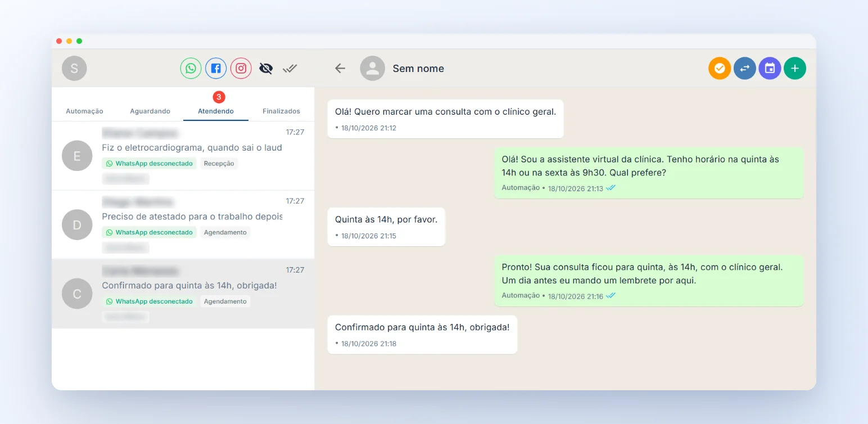Image resolution: width=868 pixels, height=424 pixels.
Task: Click the read receipt checks at 21:16
Action: click(x=611, y=296)
